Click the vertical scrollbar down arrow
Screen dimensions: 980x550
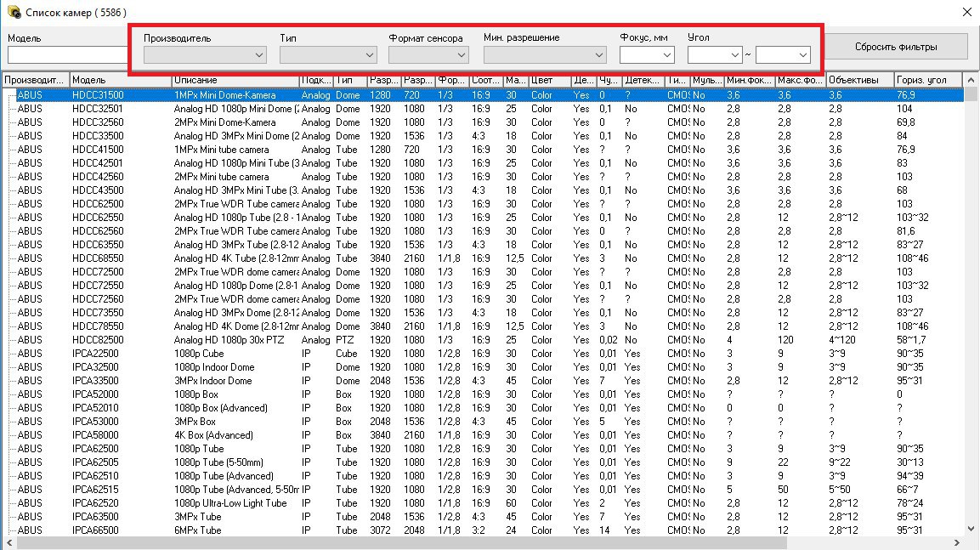point(971,529)
